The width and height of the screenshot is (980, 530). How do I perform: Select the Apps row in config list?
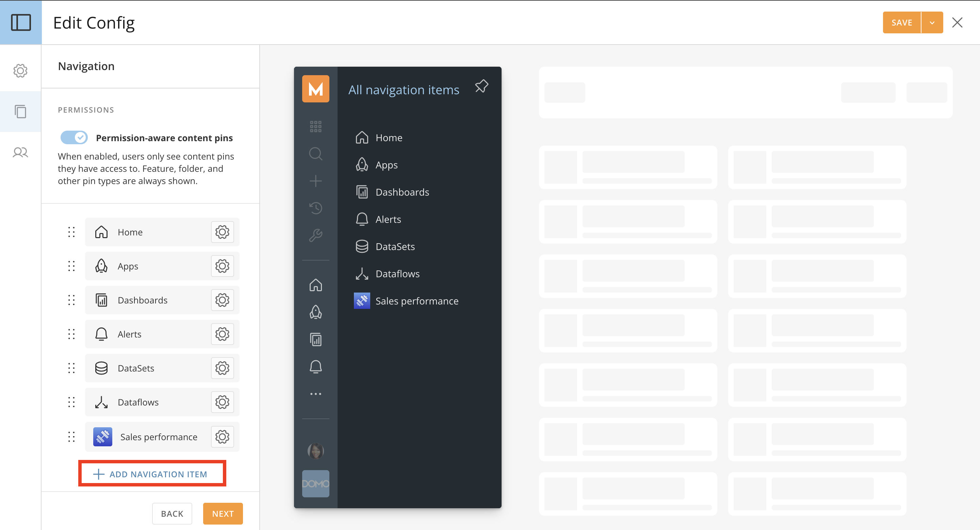[x=162, y=266]
